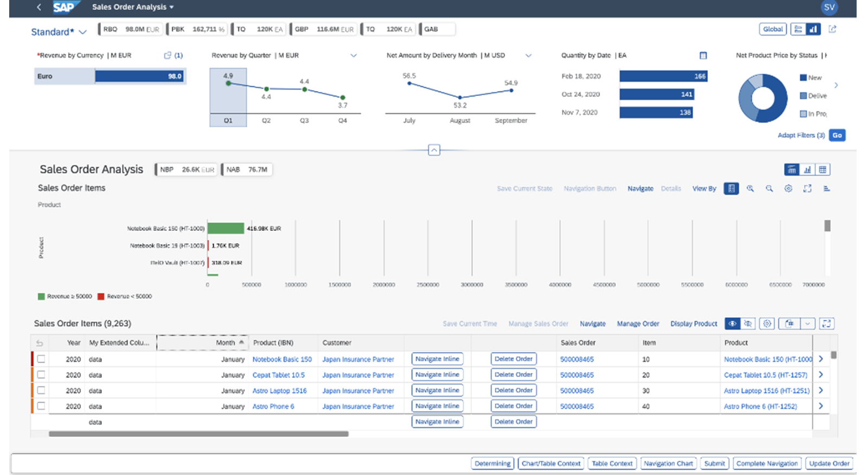
Task: Click the Revenue < 50000 red legend swatch
Action: coord(101,297)
